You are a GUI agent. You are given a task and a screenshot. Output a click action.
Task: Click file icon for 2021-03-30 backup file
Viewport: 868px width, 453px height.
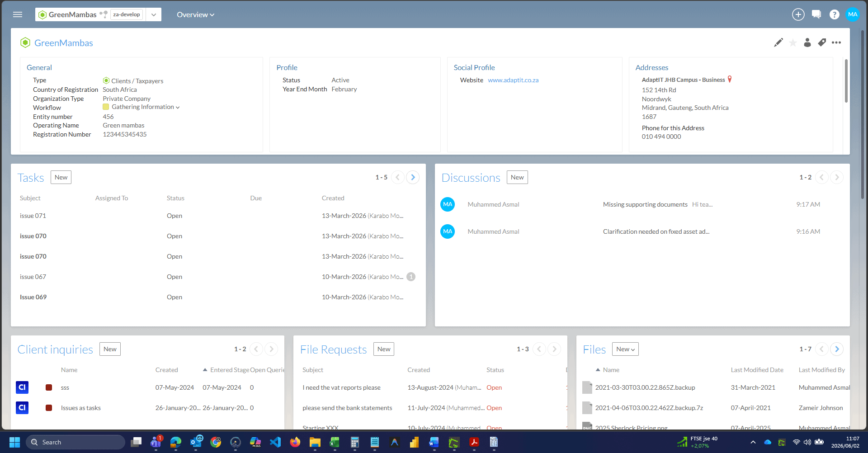click(587, 387)
